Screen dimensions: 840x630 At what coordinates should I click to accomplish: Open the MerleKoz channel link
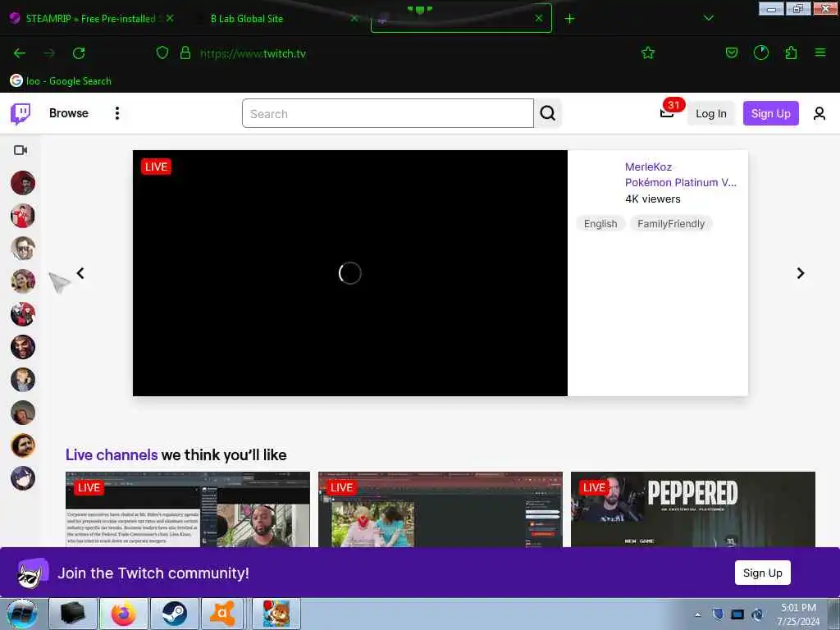click(x=648, y=167)
